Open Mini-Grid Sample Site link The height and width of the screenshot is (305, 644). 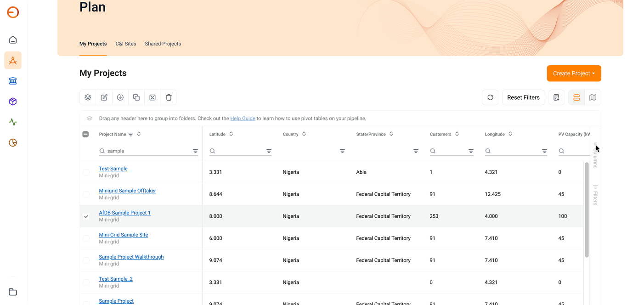click(x=124, y=235)
